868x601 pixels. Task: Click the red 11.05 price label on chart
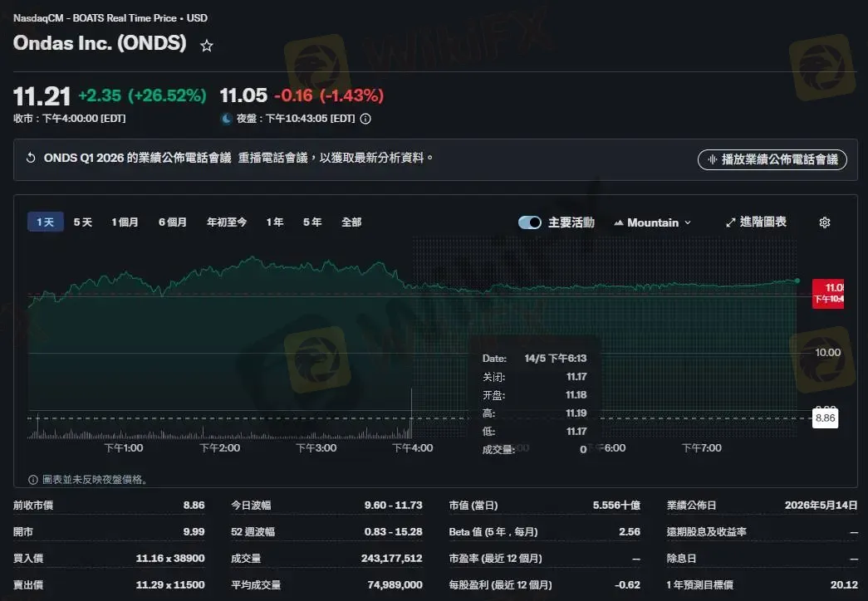coord(827,293)
